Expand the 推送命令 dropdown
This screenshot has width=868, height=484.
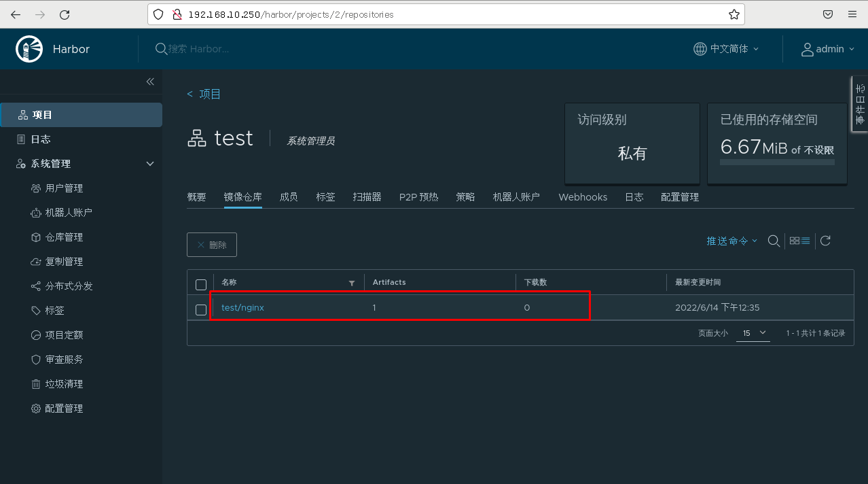pos(731,241)
